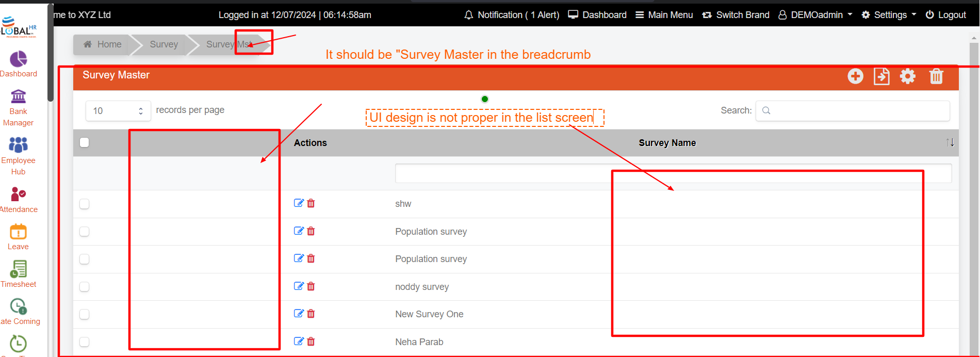
Task: Go to Home in the breadcrumb
Action: pyautogui.click(x=103, y=44)
